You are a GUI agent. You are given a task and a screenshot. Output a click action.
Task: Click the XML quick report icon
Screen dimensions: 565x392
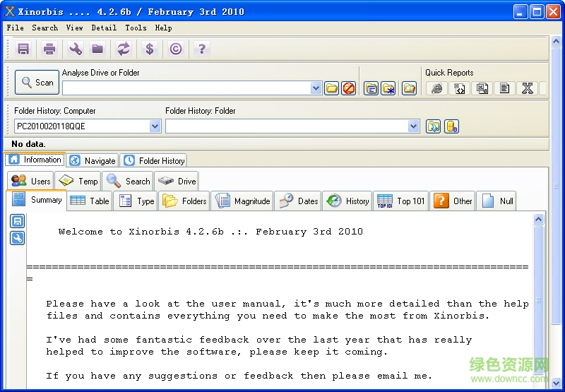click(460, 88)
